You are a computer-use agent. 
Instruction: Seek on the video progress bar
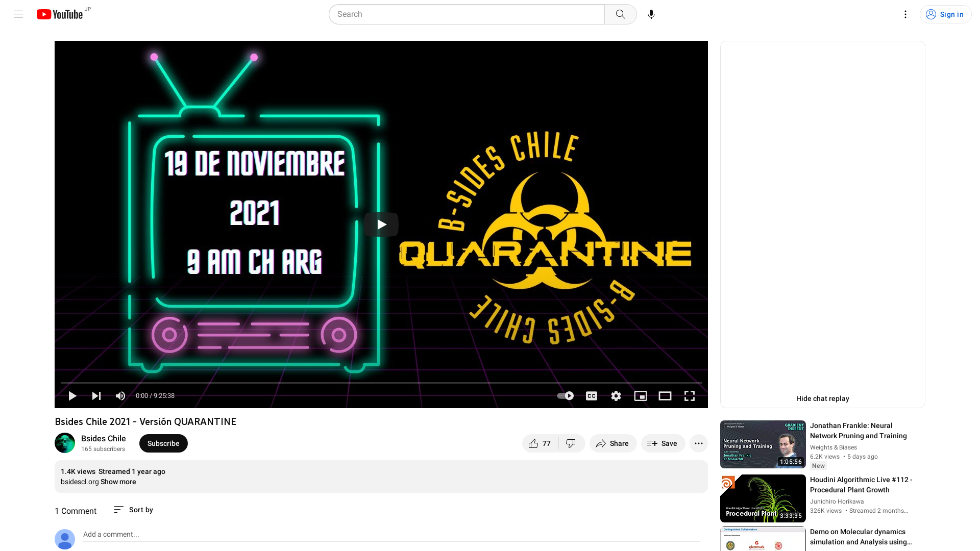coord(381,383)
